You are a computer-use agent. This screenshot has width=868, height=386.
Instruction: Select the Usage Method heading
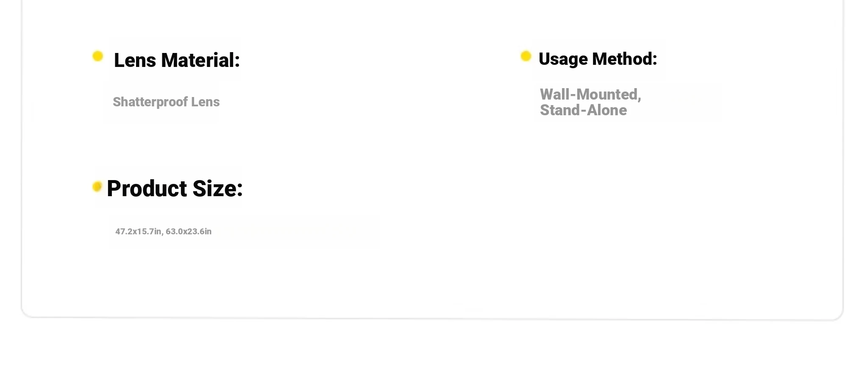point(598,59)
